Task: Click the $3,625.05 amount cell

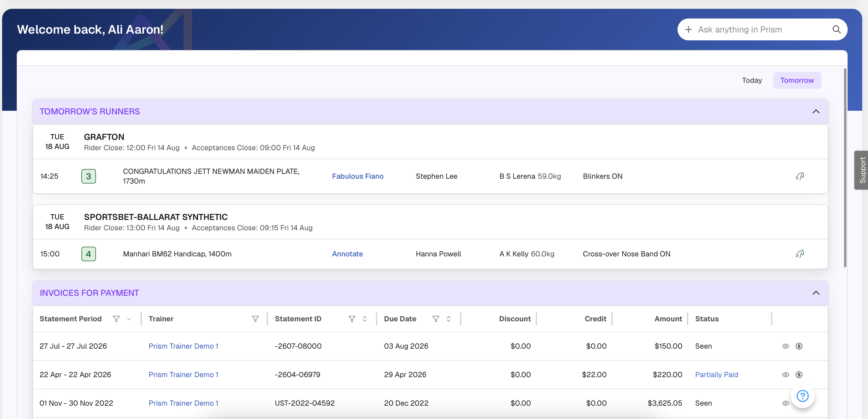Action: click(x=665, y=403)
